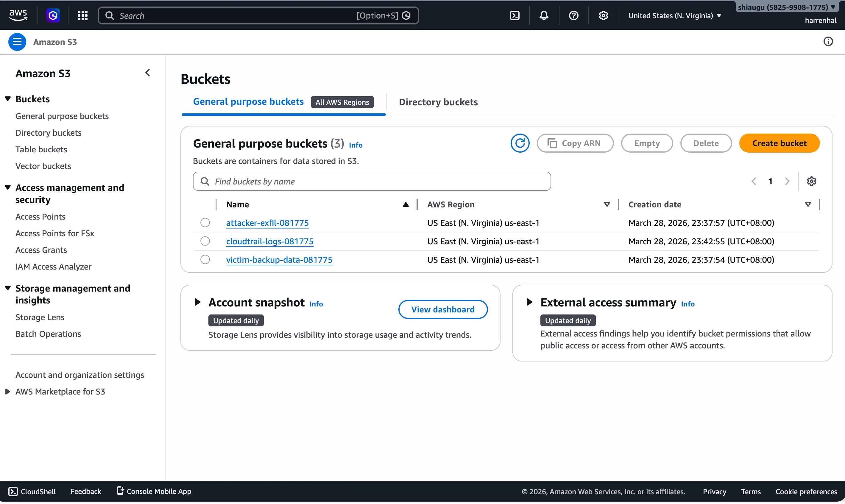Open Terms link in footer
This screenshot has height=504, width=845.
pyautogui.click(x=751, y=491)
